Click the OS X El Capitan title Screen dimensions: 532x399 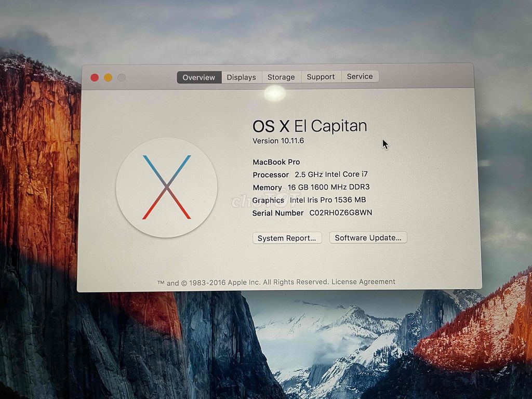tap(310, 125)
